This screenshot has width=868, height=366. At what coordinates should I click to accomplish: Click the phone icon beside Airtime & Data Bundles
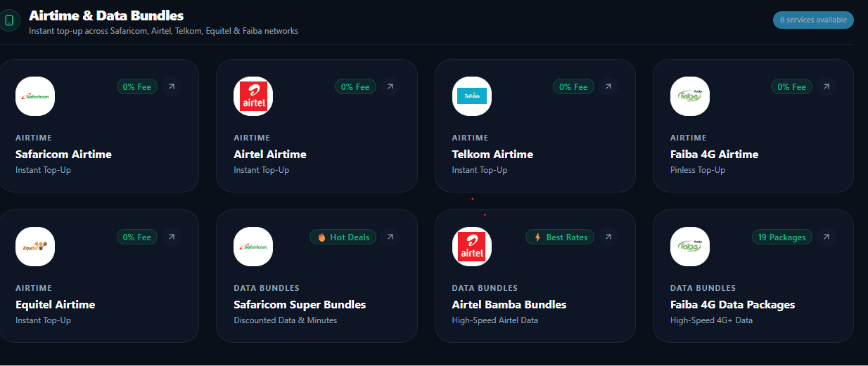coord(9,20)
